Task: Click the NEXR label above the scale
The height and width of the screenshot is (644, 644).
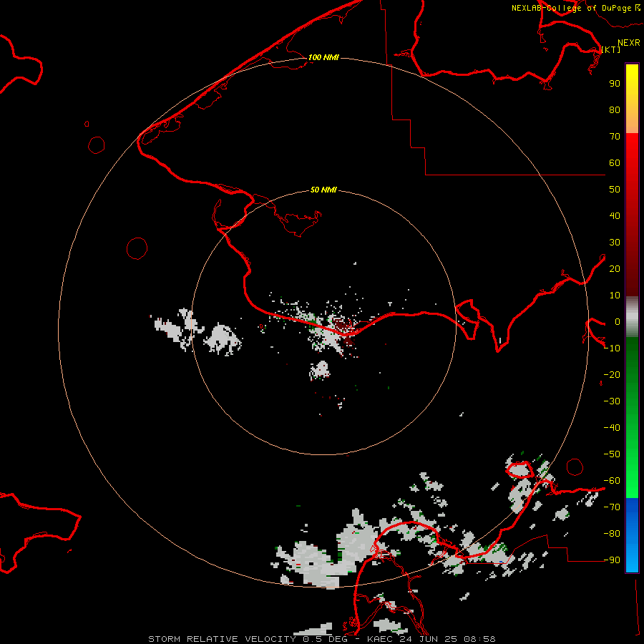Action: tap(629, 43)
